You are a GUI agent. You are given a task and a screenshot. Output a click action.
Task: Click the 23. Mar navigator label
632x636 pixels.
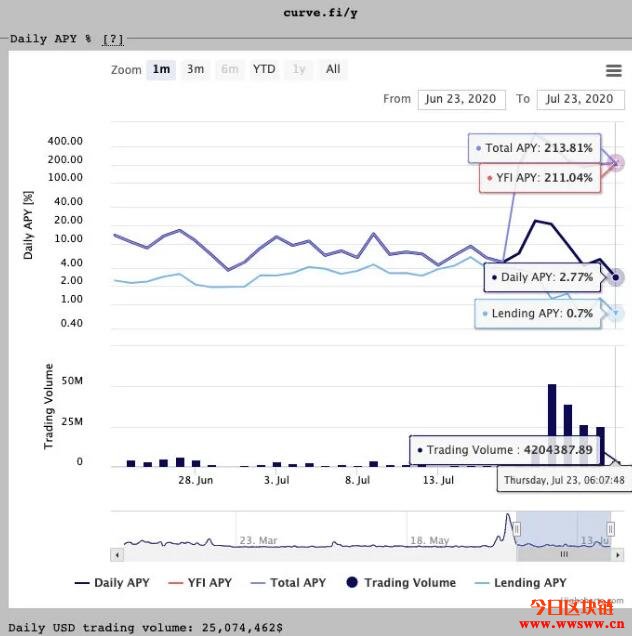click(258, 541)
